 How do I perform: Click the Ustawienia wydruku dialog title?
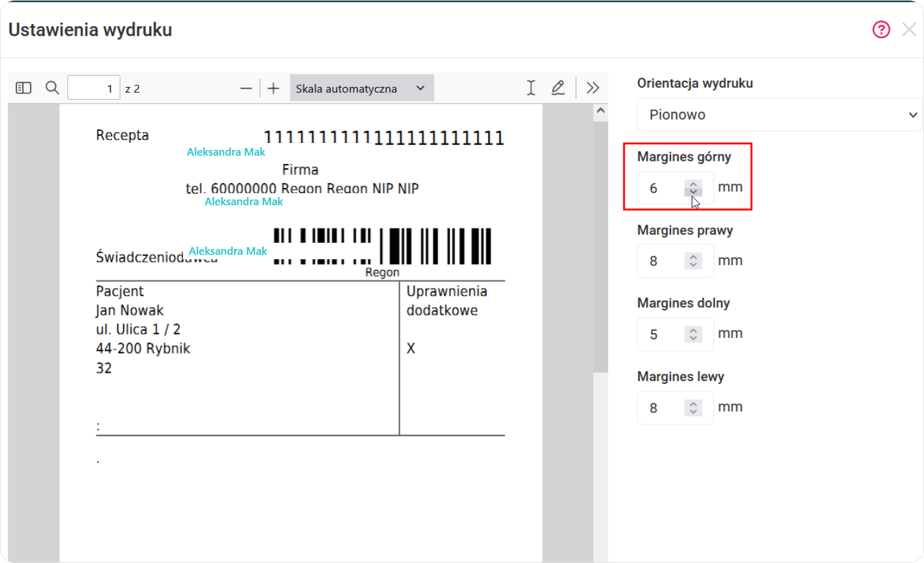click(90, 30)
